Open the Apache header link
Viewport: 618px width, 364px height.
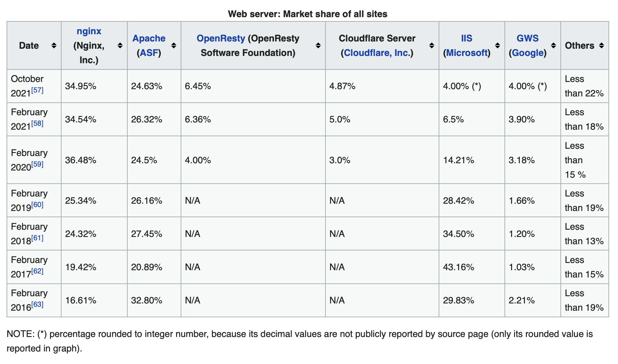click(149, 38)
